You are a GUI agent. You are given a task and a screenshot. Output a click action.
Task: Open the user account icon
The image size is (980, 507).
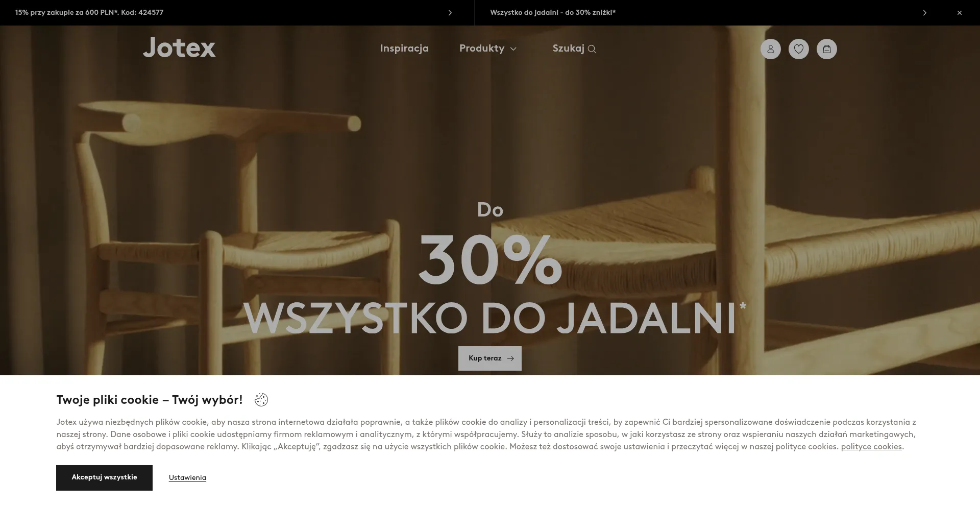pyautogui.click(x=771, y=49)
